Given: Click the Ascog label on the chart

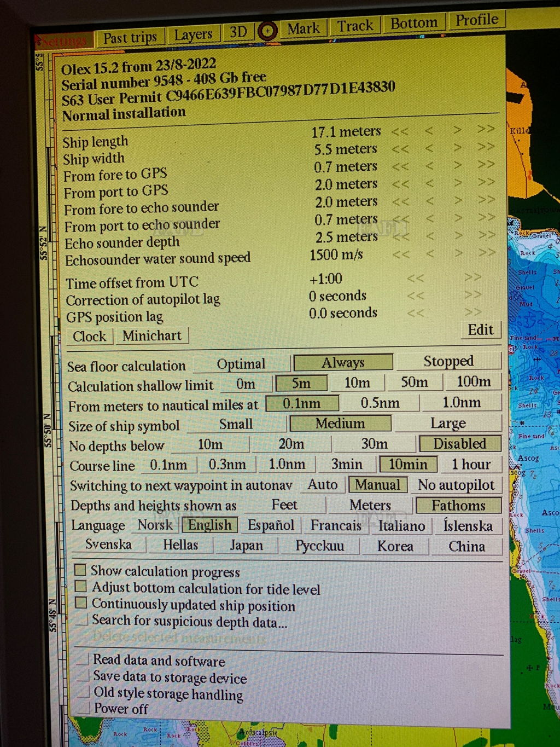Looking at the screenshot, I should tap(528, 458).
